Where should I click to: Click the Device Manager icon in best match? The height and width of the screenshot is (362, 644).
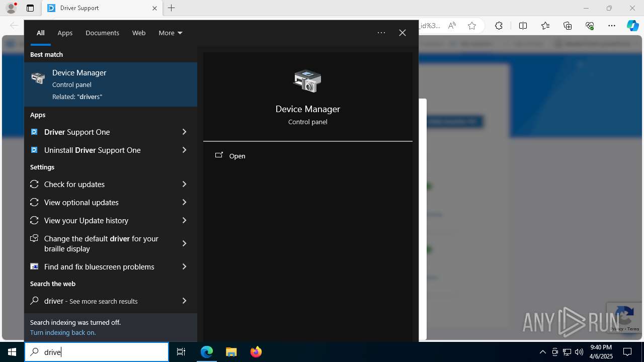[38, 78]
